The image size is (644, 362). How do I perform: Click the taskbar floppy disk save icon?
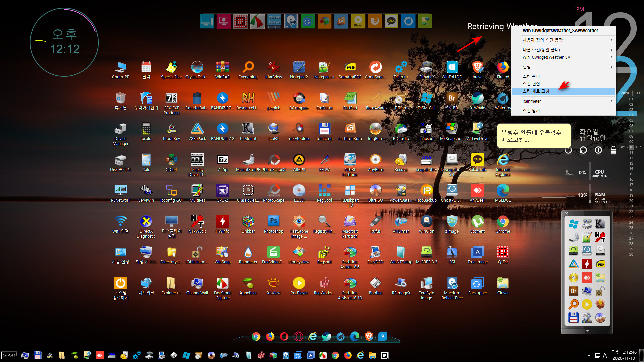point(37,355)
